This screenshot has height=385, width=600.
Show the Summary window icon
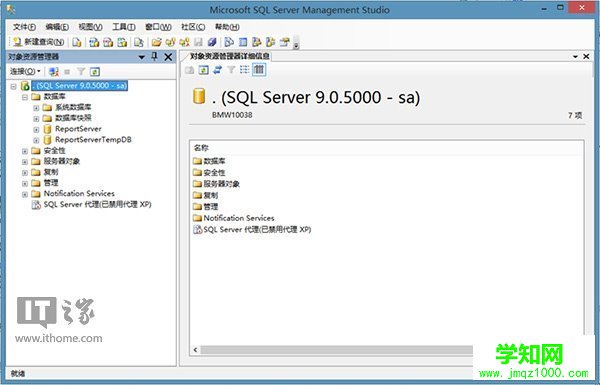[243, 42]
